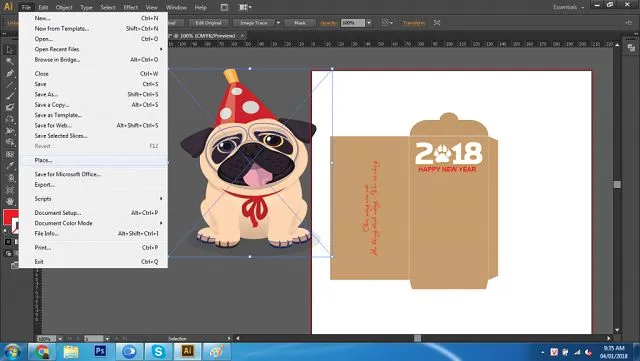Select the Line Segment tool

pos(9,85)
